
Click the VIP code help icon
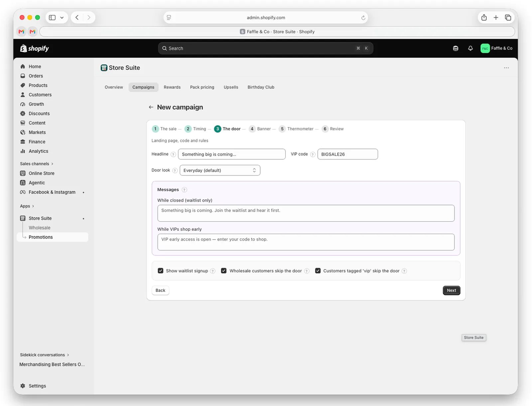313,154
